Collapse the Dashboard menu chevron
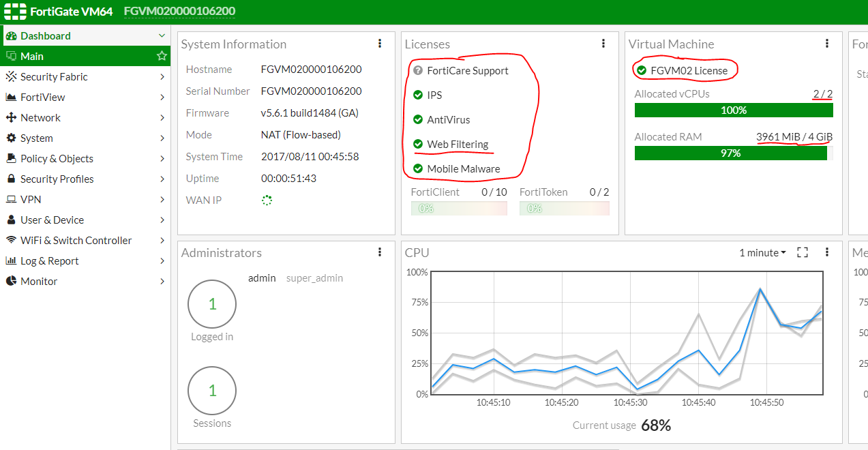This screenshot has height=450, width=868. click(x=162, y=36)
